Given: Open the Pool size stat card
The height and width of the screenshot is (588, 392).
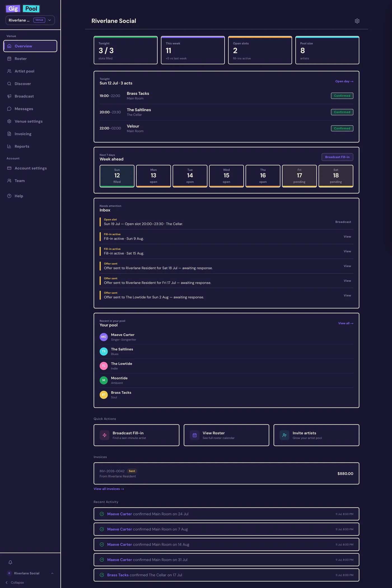Looking at the screenshot, I should (x=327, y=50).
